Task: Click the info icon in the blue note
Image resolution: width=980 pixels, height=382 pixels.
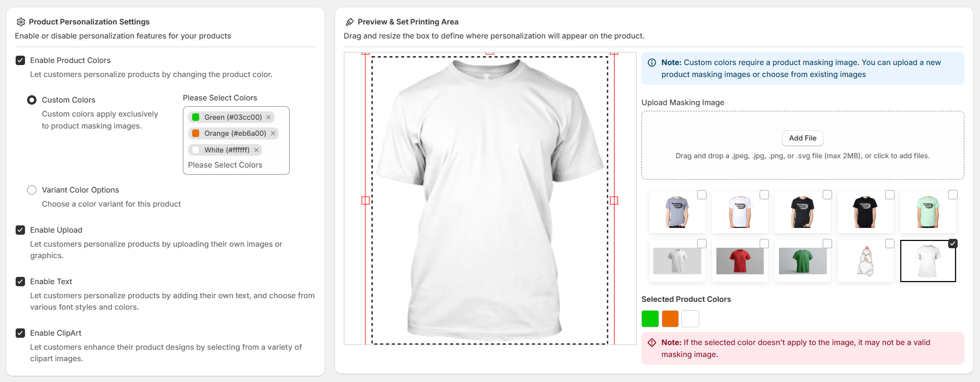Action: tap(651, 62)
